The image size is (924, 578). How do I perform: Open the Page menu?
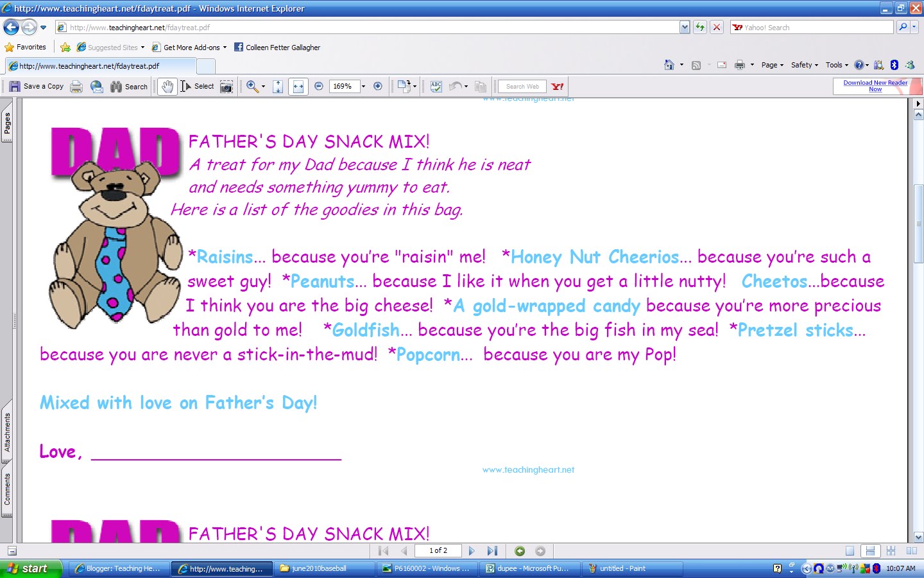tap(773, 65)
